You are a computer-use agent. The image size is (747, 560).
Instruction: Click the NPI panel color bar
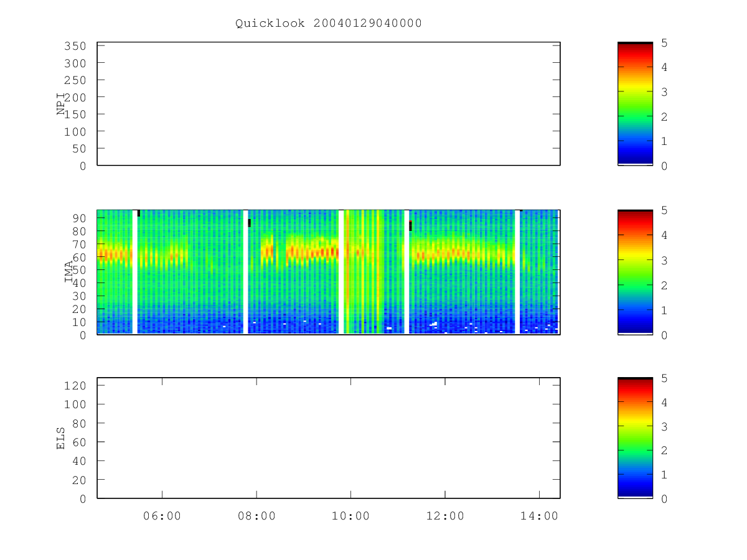pyautogui.click(x=635, y=104)
